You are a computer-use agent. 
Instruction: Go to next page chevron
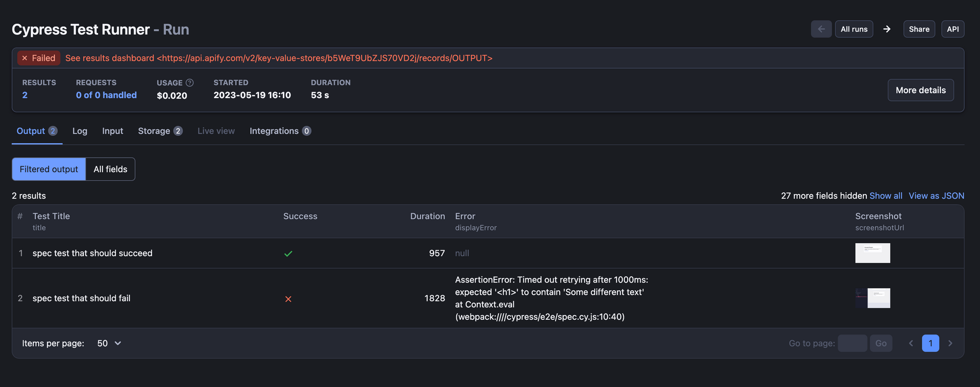click(950, 343)
